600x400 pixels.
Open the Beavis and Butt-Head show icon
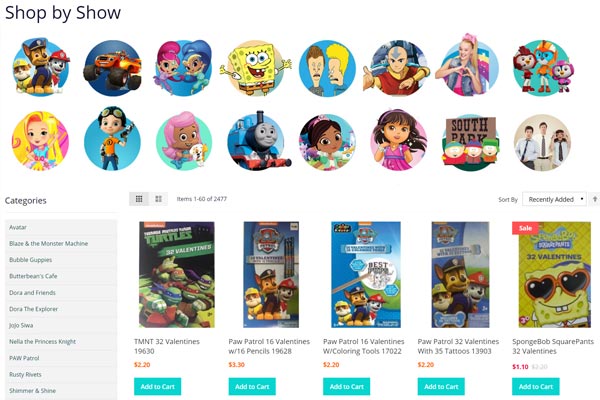click(327, 68)
